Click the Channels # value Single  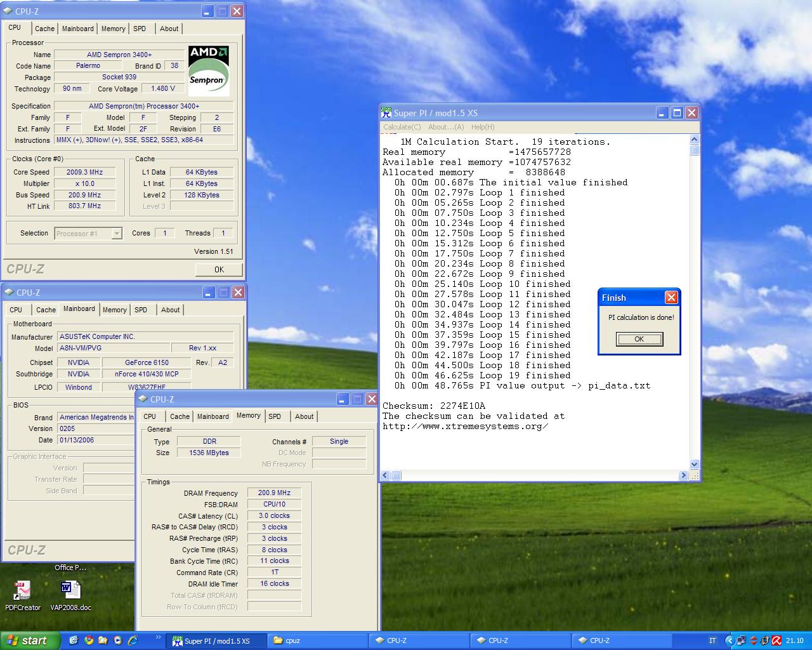pos(339,441)
